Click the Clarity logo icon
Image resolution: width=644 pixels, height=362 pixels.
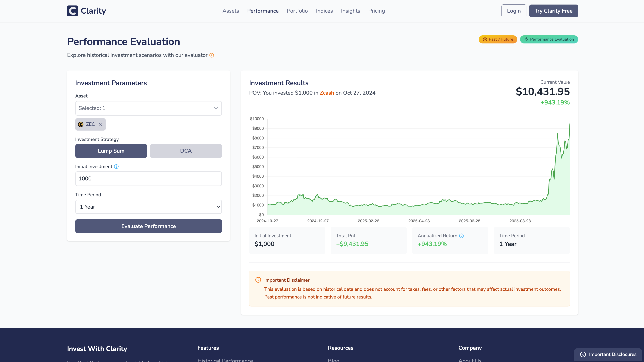click(x=72, y=11)
